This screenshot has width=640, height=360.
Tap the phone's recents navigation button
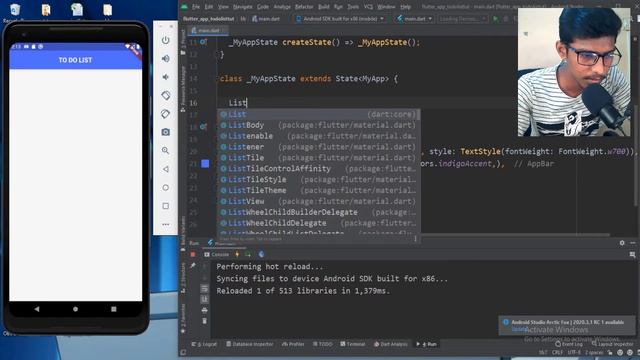click(113, 309)
